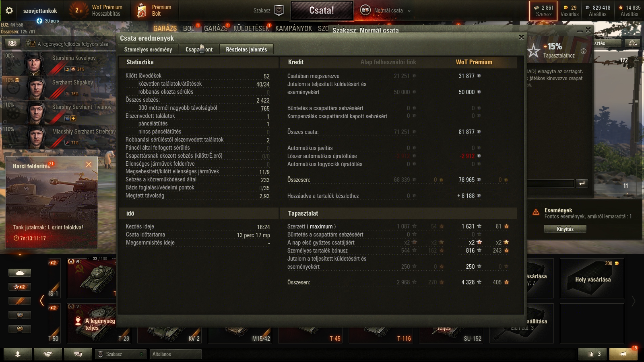Dismiss the Harci felderítés notification
644x362 pixels.
[89, 164]
